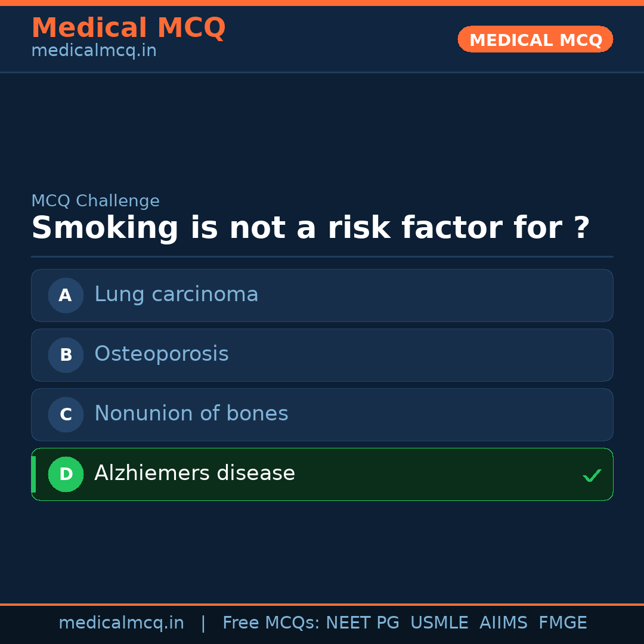Click the question heading about smoking
Viewport: 644px width, 644px height.
(310, 228)
